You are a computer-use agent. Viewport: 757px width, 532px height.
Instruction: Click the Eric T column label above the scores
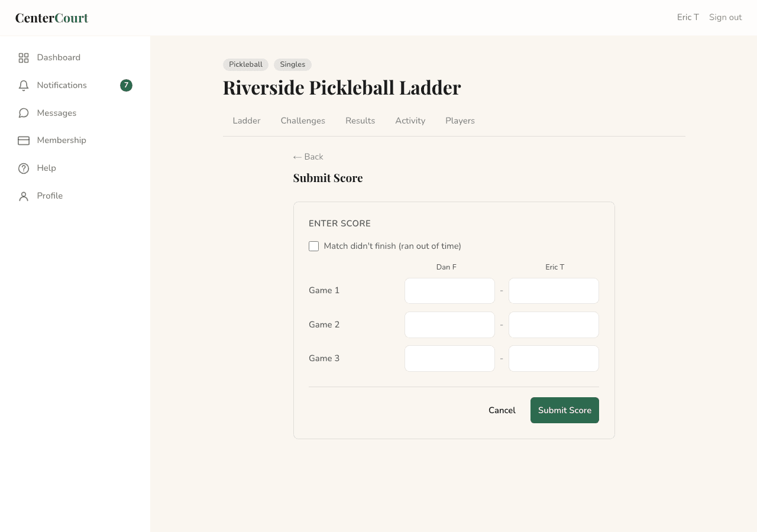click(x=555, y=267)
